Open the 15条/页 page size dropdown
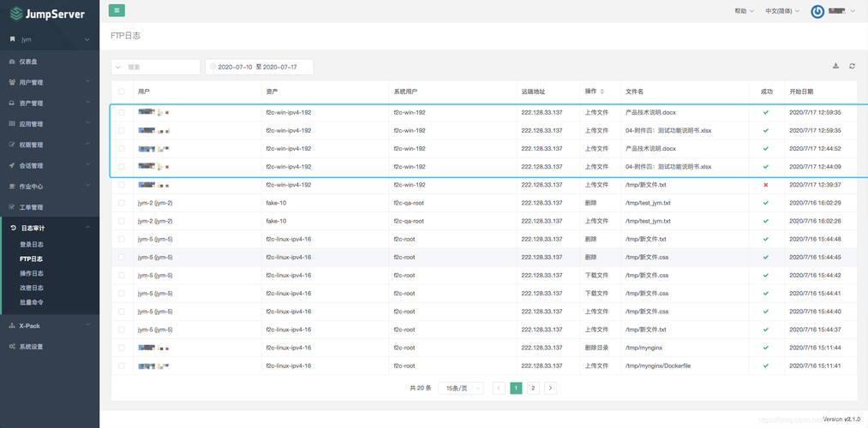 pos(461,388)
